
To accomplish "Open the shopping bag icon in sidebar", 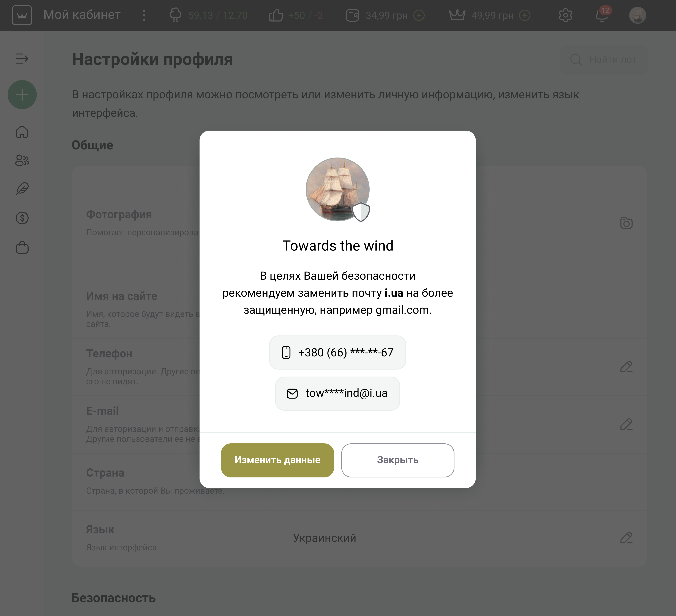I will [22, 247].
